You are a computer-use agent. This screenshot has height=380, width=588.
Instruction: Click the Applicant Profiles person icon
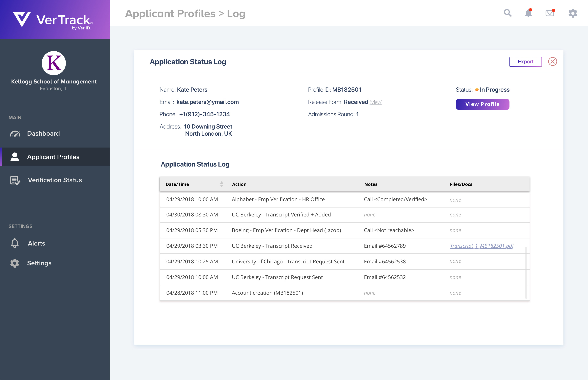coord(15,157)
